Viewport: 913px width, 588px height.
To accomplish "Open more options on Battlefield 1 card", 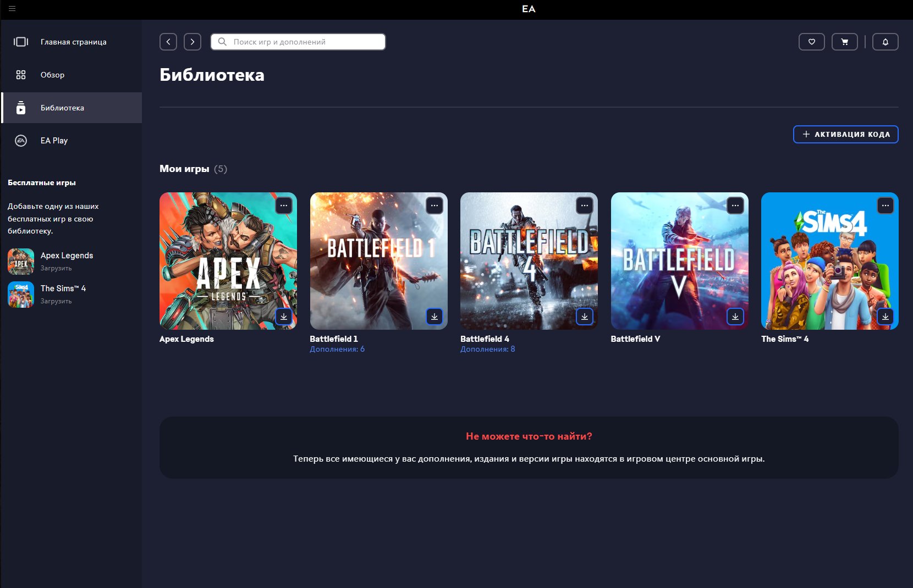I will click(435, 206).
